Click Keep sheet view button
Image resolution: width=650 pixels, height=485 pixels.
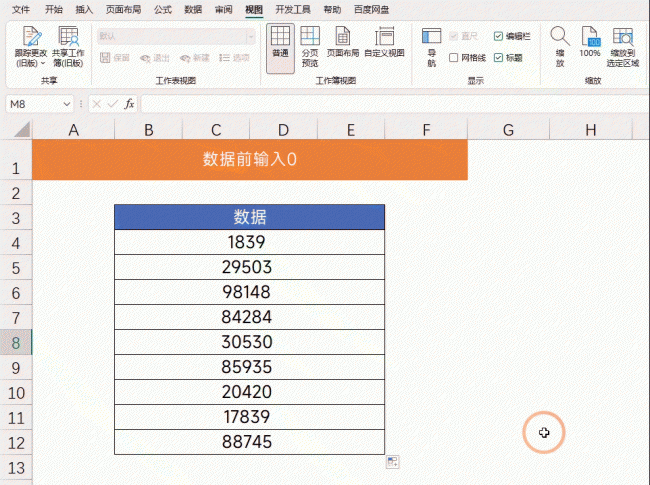[115, 58]
